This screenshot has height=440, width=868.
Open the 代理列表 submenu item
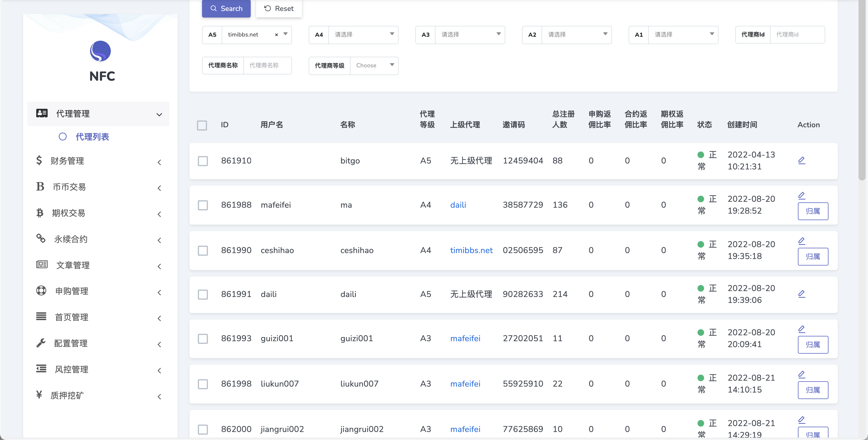tap(92, 137)
